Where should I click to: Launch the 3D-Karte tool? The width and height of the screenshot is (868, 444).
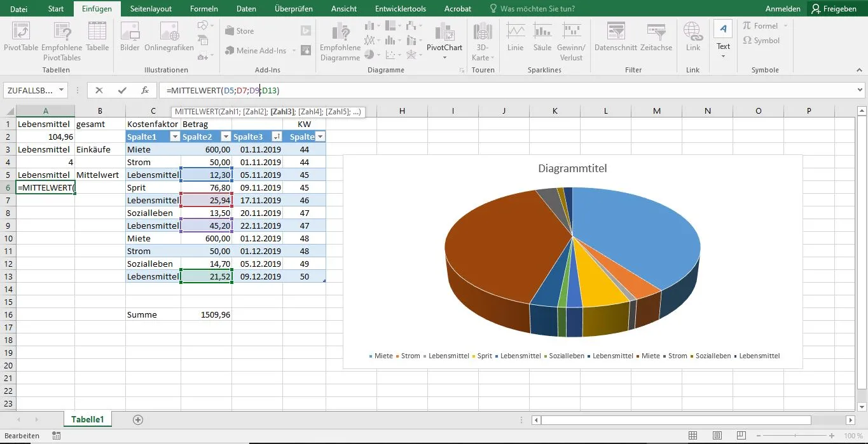pos(482,39)
